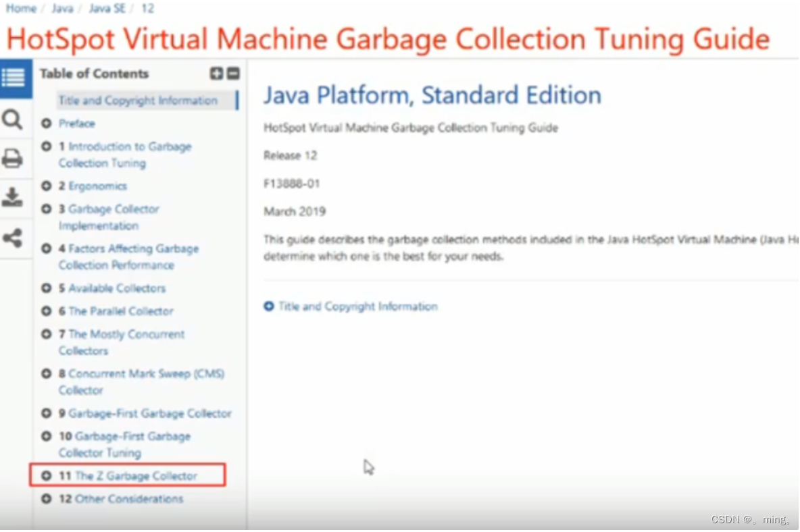Screen dimensions: 800x532
Task: Open Factors Affecting Garbage Collection Performance link
Action: (x=128, y=257)
